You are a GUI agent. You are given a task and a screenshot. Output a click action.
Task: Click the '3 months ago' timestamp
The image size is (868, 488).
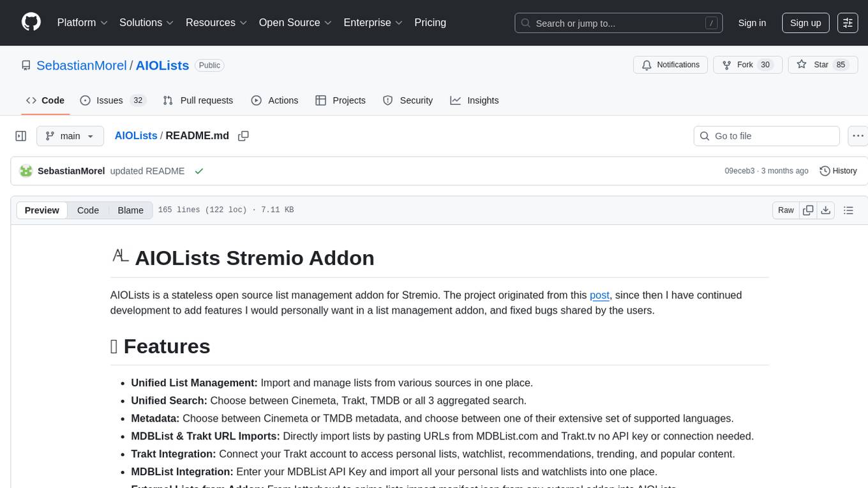pos(785,171)
